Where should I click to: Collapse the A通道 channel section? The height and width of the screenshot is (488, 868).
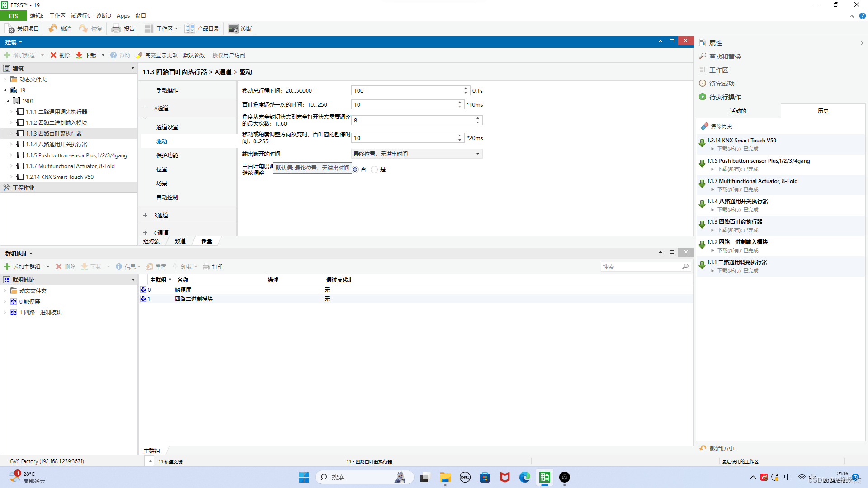click(145, 108)
